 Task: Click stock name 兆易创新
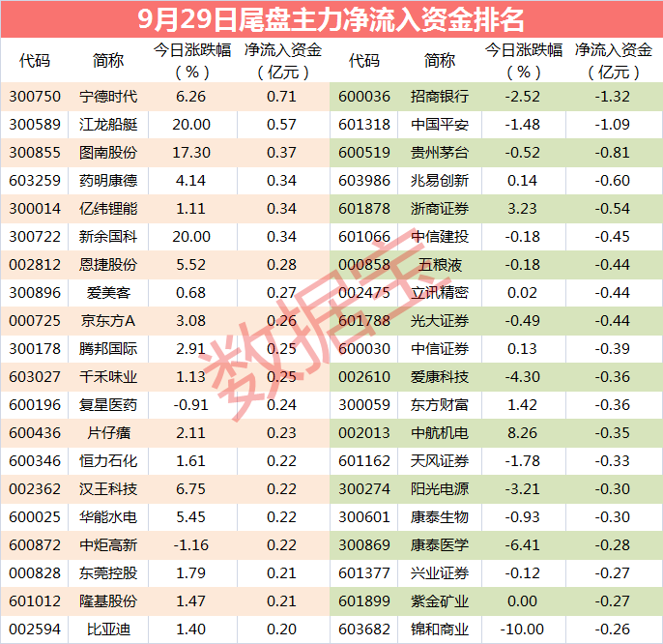coord(440,181)
